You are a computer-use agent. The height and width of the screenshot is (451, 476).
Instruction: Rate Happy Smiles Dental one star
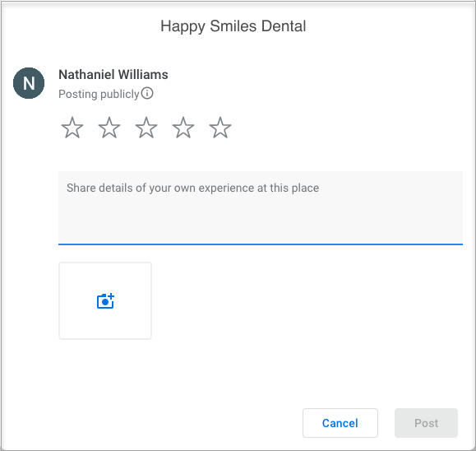[72, 128]
